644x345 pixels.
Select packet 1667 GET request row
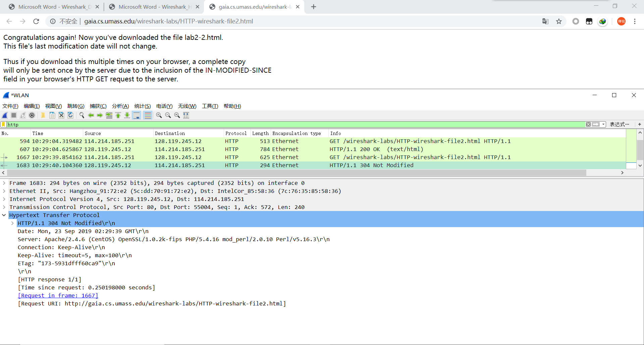pyautogui.click(x=313, y=157)
